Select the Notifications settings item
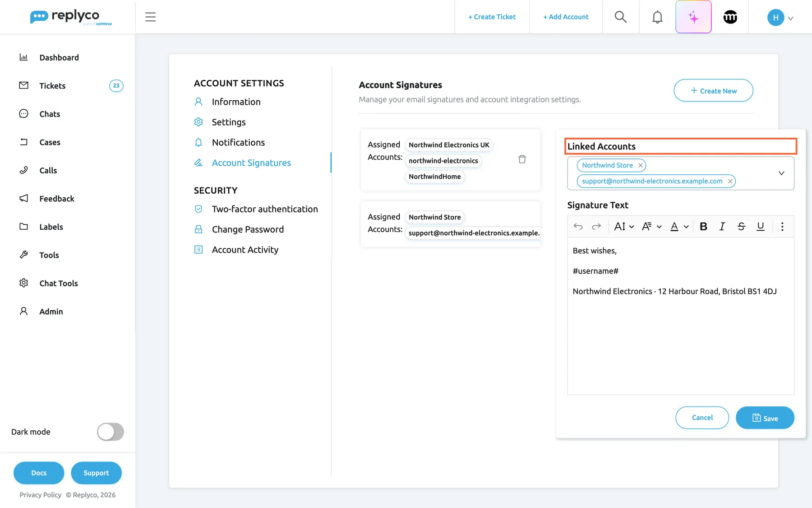 pyautogui.click(x=238, y=142)
